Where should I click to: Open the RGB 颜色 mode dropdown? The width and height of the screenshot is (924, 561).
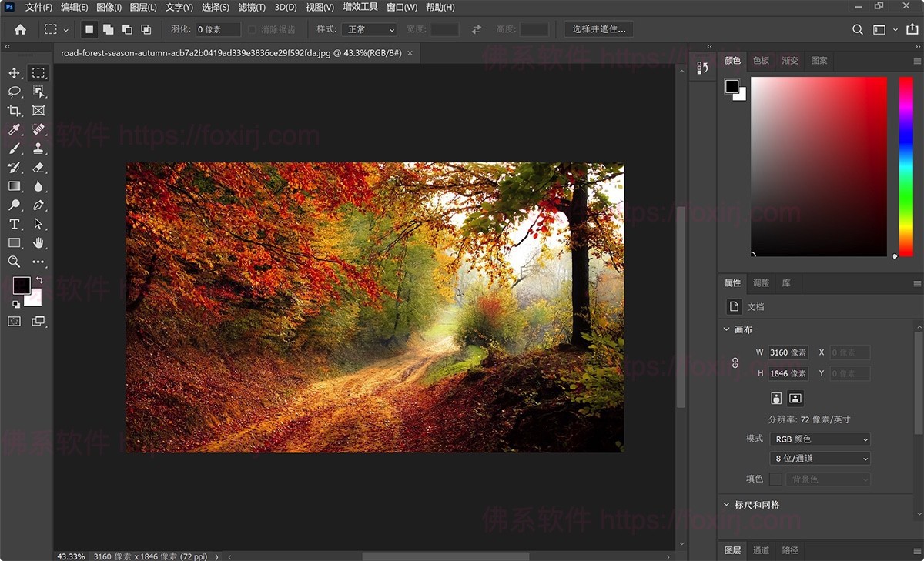[x=819, y=439]
